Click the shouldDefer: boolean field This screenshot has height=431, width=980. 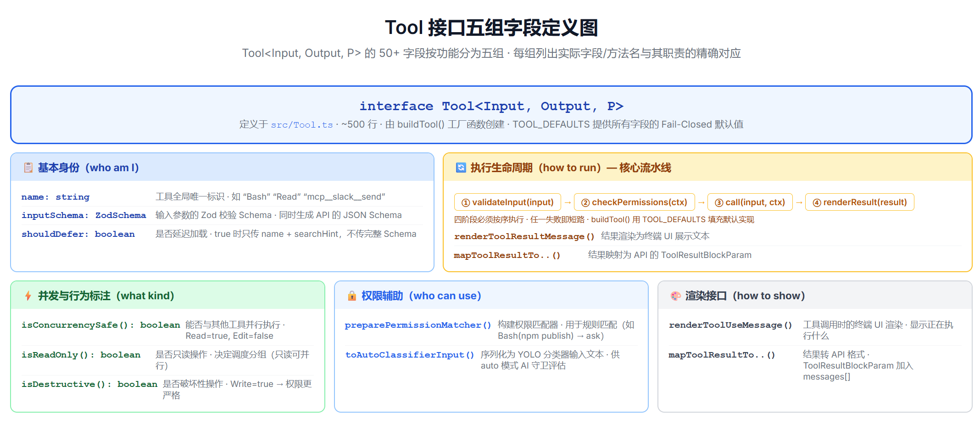pos(78,234)
